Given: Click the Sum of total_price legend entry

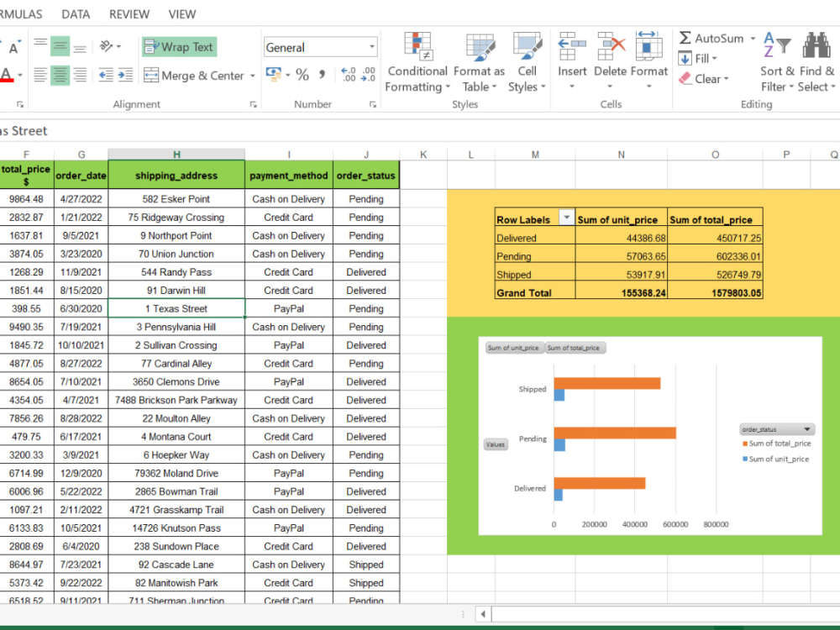Looking at the screenshot, I should (776, 444).
